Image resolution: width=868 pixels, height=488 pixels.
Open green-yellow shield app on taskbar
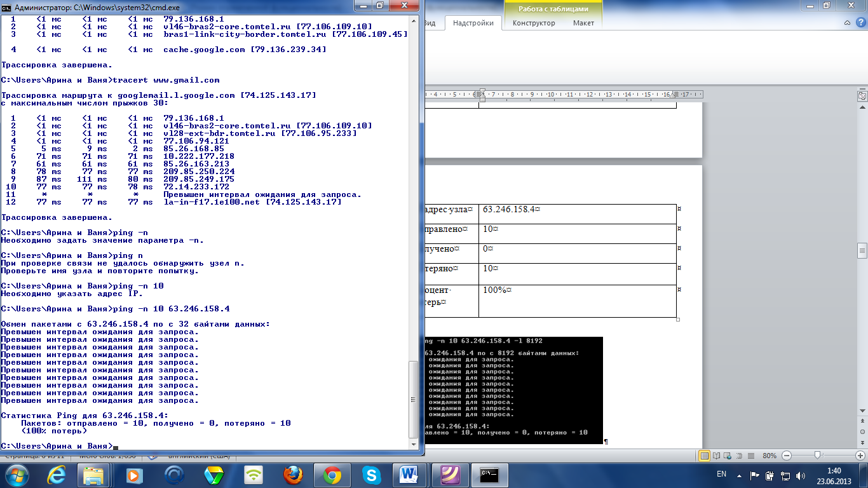(x=214, y=475)
